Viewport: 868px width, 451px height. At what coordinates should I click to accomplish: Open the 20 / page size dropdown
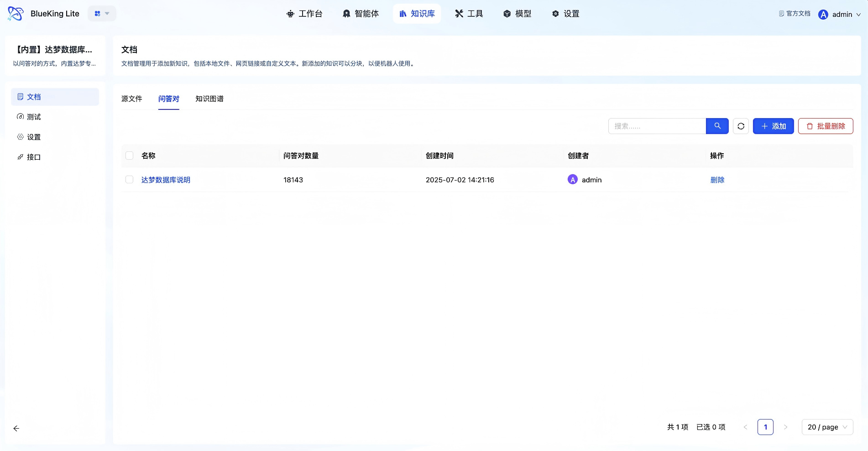(827, 427)
